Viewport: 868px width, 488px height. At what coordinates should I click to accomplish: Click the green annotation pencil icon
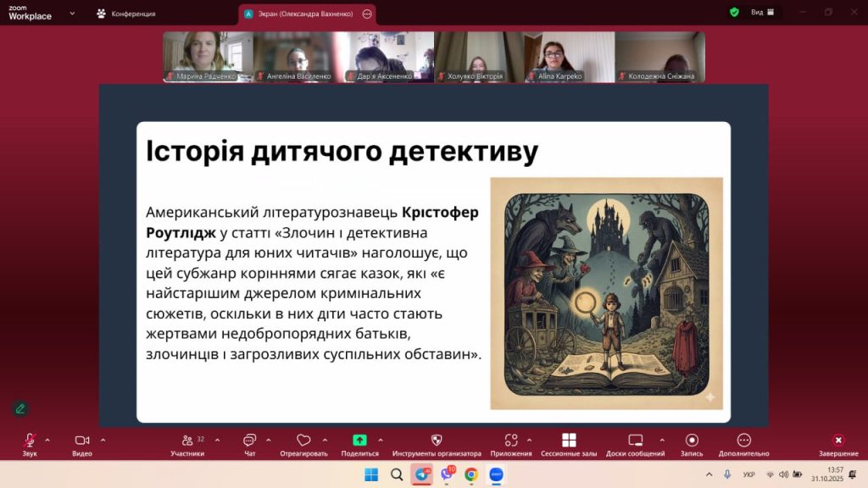[x=20, y=408]
